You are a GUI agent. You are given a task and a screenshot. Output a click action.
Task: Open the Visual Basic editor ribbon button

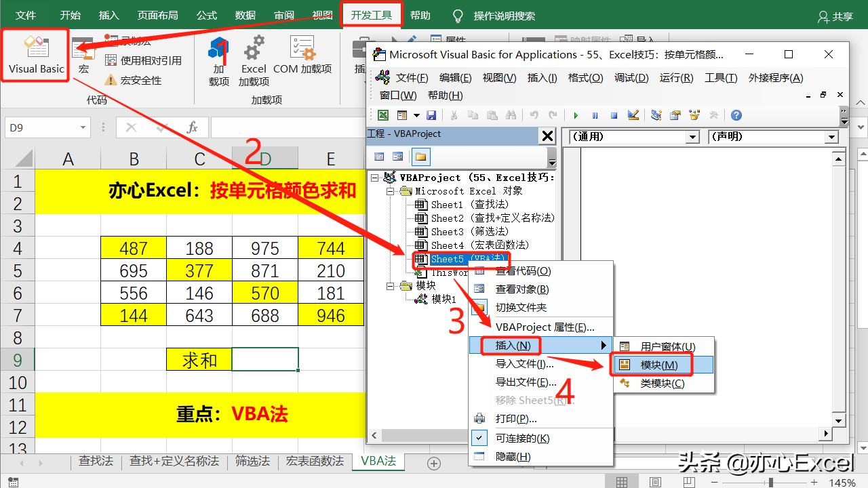coord(36,54)
